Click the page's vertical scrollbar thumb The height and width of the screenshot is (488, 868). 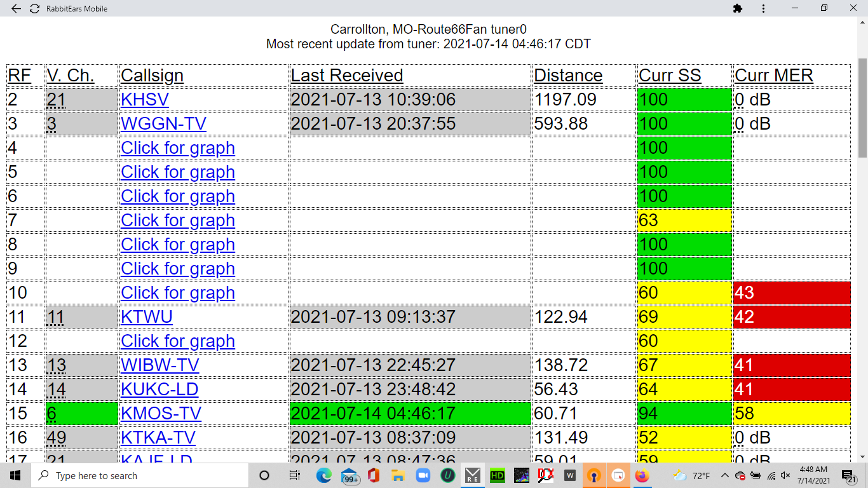click(x=862, y=107)
